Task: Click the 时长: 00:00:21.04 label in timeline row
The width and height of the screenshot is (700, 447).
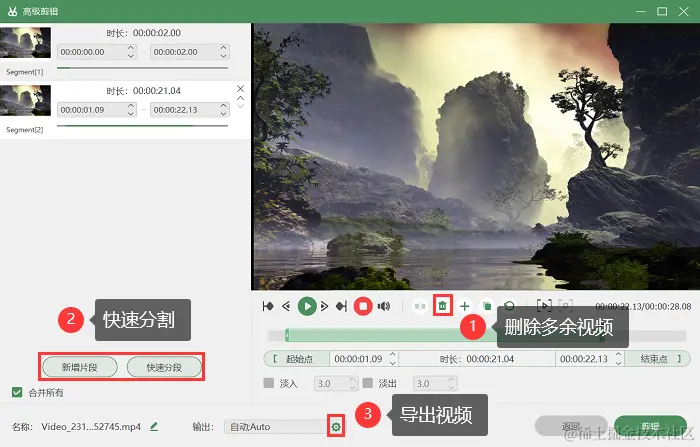Action: coord(476,359)
